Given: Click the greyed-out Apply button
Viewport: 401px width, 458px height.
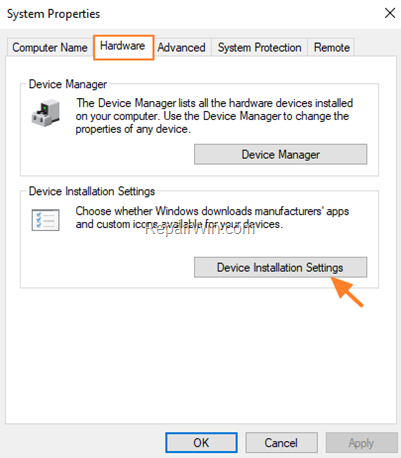Looking at the screenshot, I should [x=361, y=443].
